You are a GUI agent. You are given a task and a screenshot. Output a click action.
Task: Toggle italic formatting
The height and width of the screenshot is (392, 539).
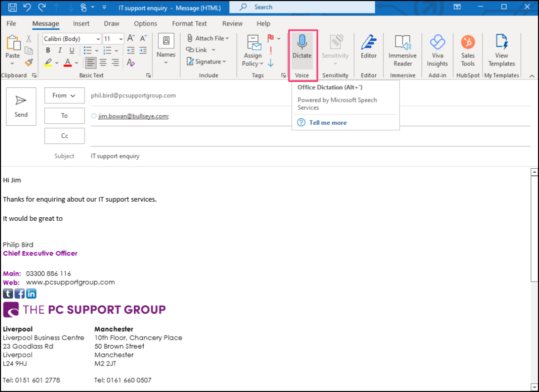click(60, 50)
